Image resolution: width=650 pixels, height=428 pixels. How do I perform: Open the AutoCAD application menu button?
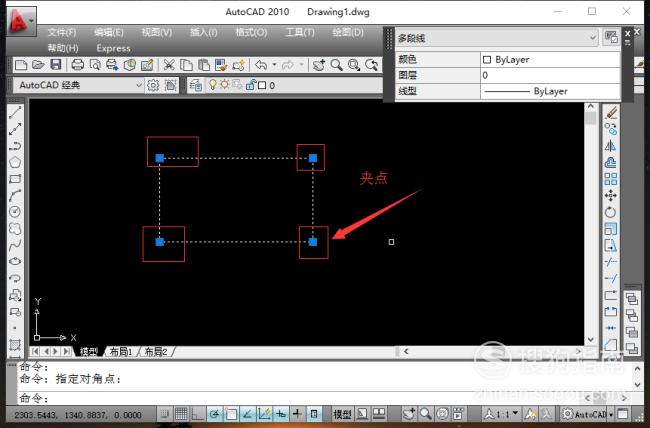click(21, 20)
